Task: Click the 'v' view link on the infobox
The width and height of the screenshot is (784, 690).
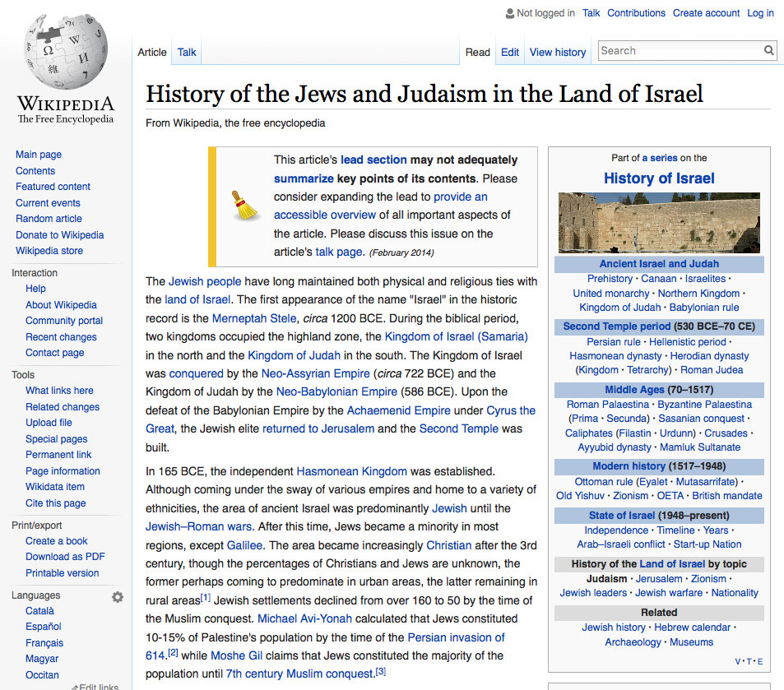Action: (x=738, y=660)
